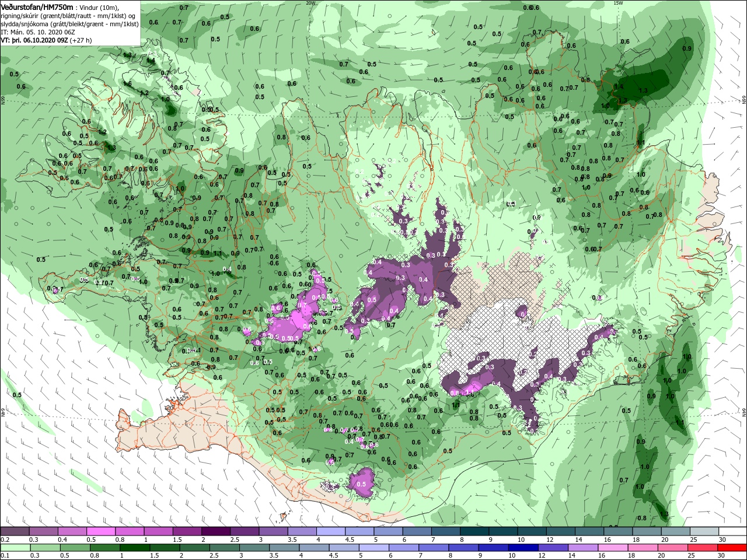Viewport: 747px width, 560px height.
Task: Click the 'slydda/snjókoma' legend description line
Action: [69, 24]
